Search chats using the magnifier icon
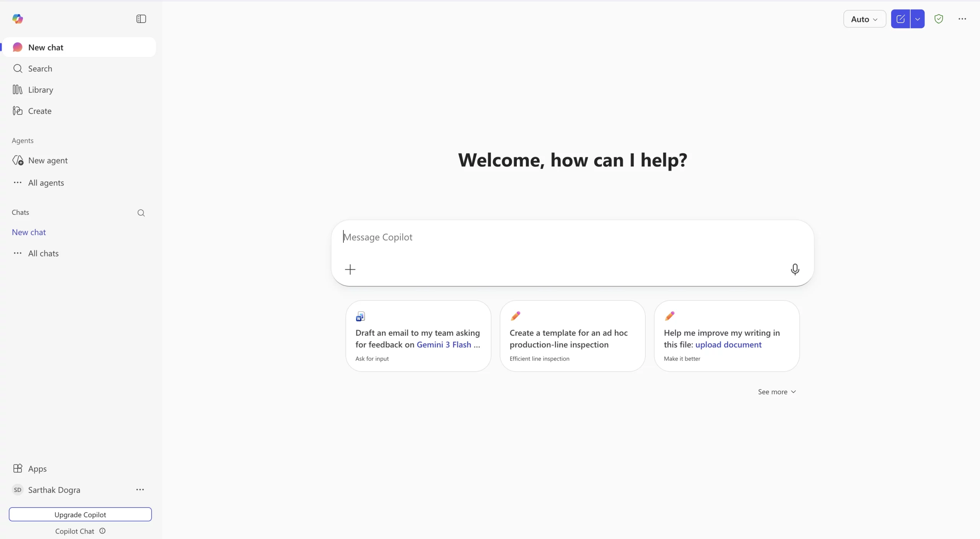Image resolution: width=980 pixels, height=539 pixels. pyautogui.click(x=141, y=213)
